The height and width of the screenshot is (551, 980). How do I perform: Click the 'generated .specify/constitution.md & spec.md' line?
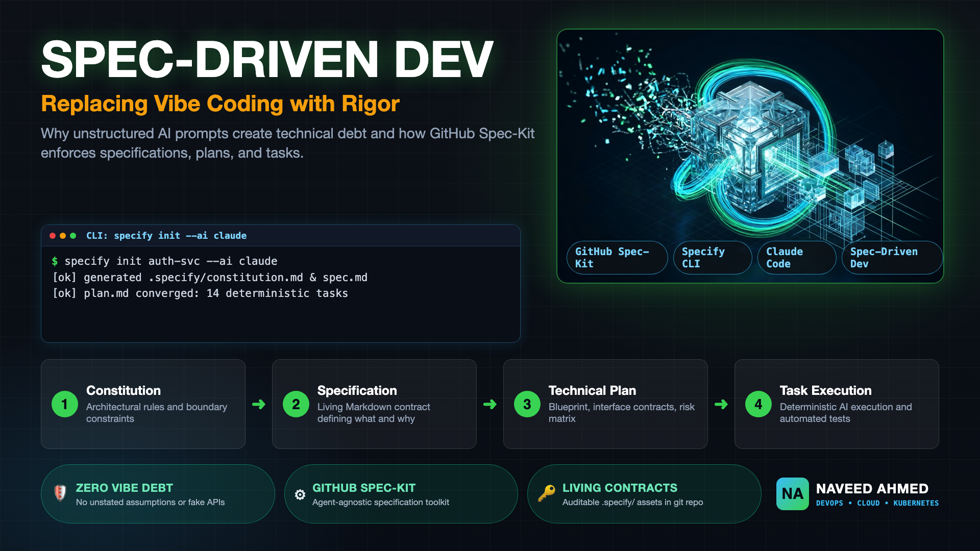[225, 278]
